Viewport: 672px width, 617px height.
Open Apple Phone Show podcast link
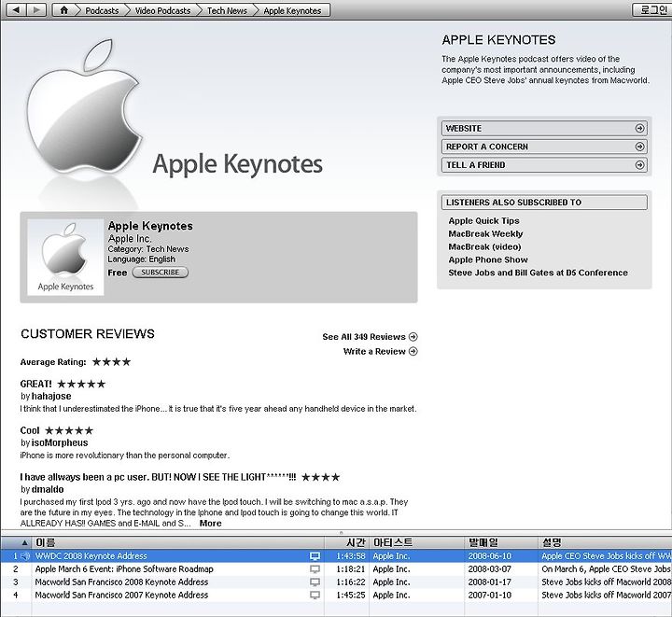tap(488, 259)
